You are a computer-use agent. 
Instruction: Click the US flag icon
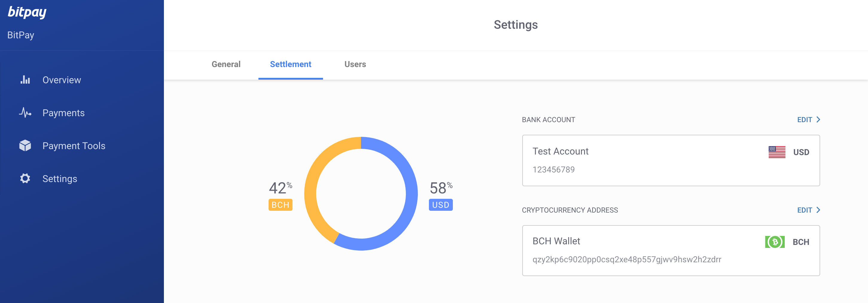(777, 152)
